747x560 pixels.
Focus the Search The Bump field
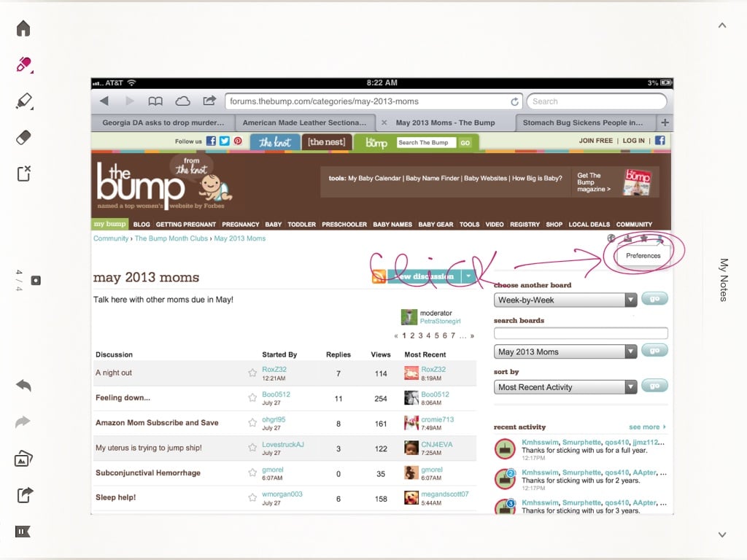pos(426,142)
